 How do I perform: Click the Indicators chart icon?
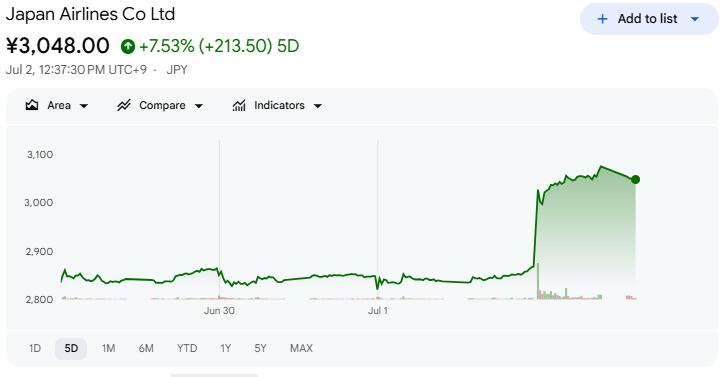point(239,105)
